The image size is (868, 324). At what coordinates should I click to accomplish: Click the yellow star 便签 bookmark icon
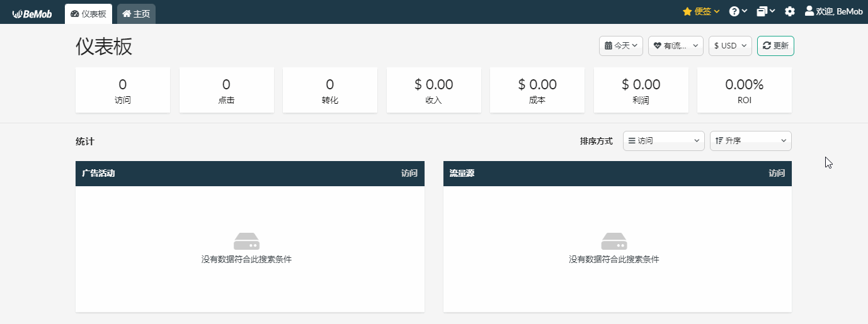[x=687, y=11]
